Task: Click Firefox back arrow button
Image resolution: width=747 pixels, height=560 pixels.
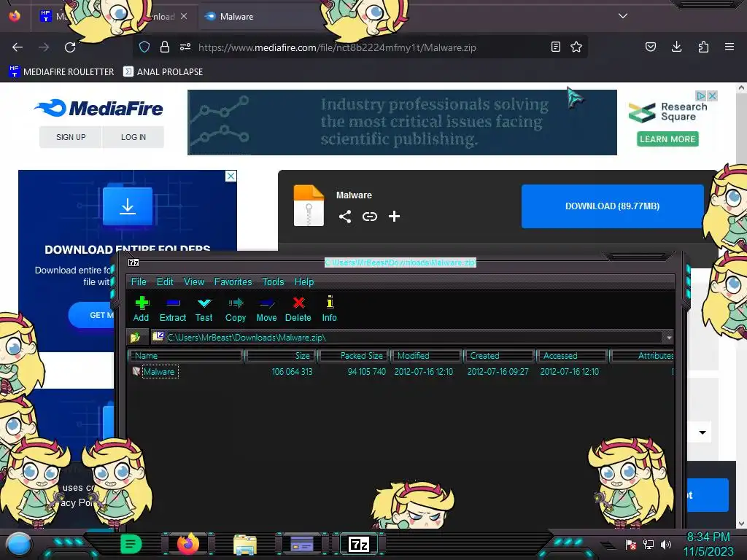Action: [x=18, y=47]
